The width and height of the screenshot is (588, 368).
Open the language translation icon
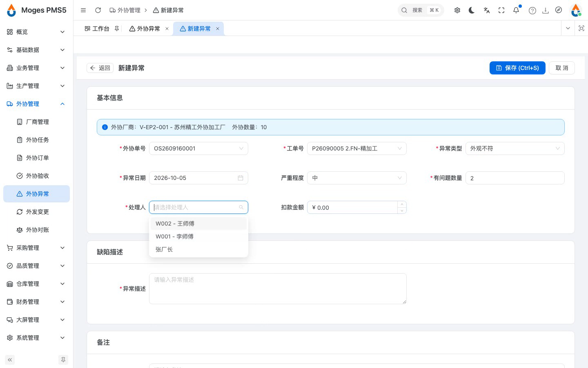(487, 10)
